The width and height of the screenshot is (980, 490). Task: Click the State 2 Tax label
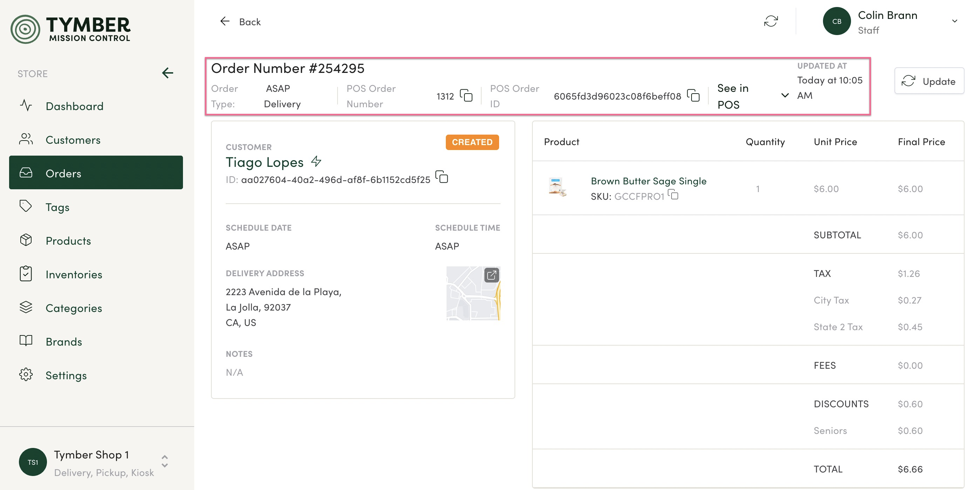tap(838, 327)
